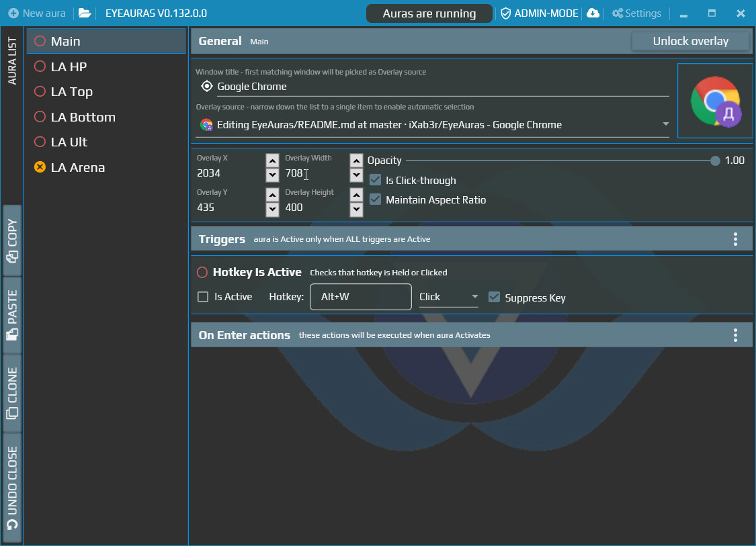Click Undo Close in the sidebar
The image size is (756, 546).
pos(13,487)
